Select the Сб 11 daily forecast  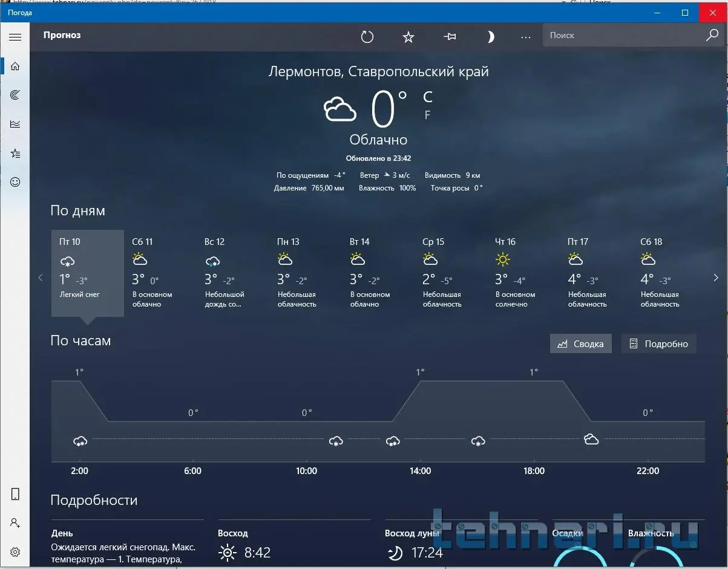pos(160,273)
